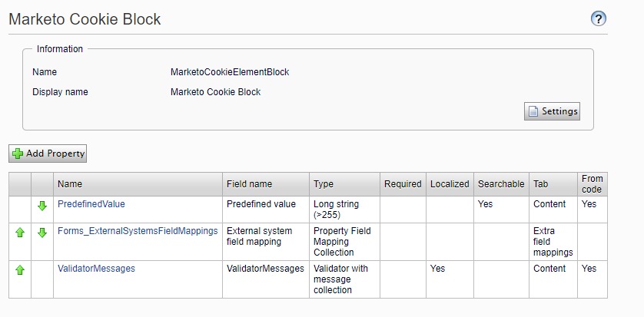The image size is (644, 317).
Task: Click the Type column header
Action: tap(324, 184)
